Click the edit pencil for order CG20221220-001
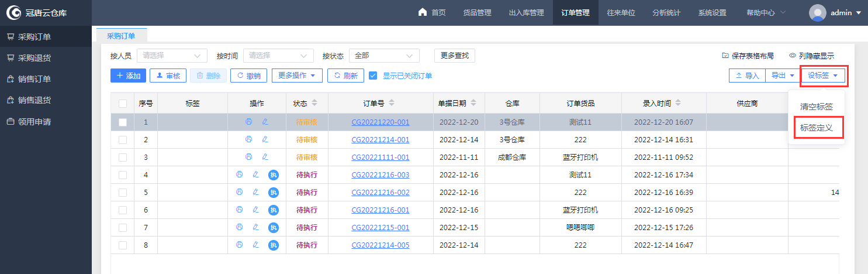868x274 pixels. click(x=265, y=122)
